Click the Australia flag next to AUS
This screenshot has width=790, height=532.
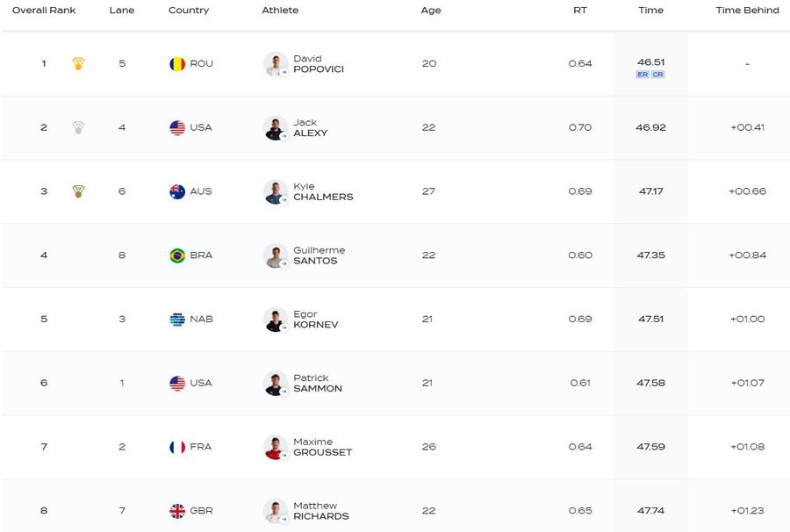177,191
